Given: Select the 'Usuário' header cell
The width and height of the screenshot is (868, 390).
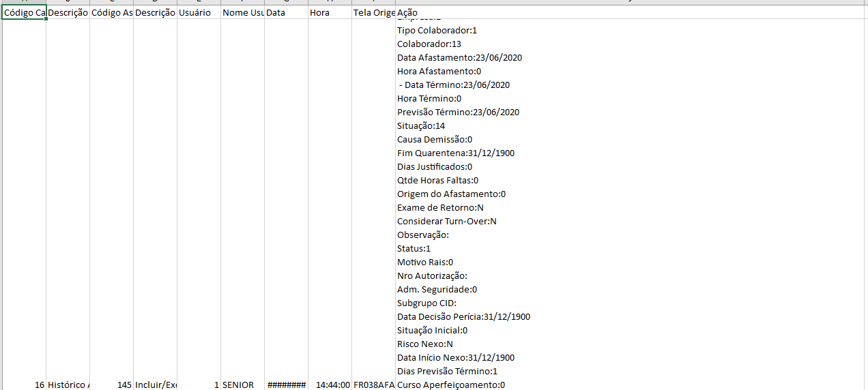Looking at the screenshot, I should pyautogui.click(x=199, y=13).
